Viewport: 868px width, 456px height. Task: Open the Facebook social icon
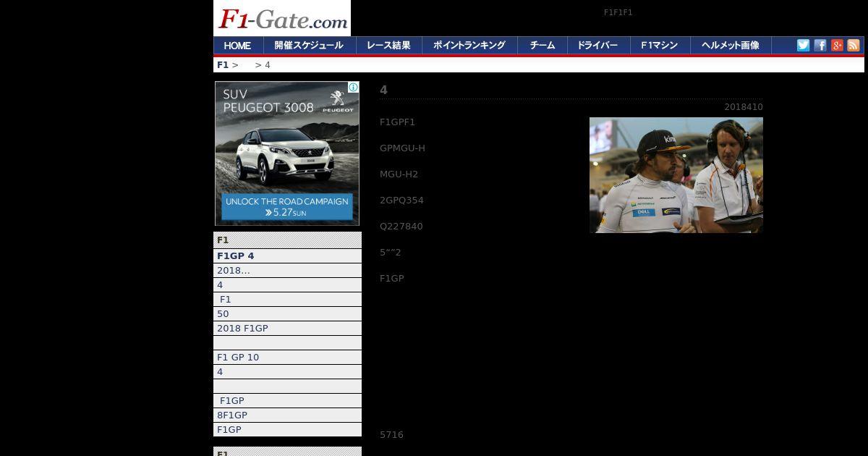tap(820, 45)
